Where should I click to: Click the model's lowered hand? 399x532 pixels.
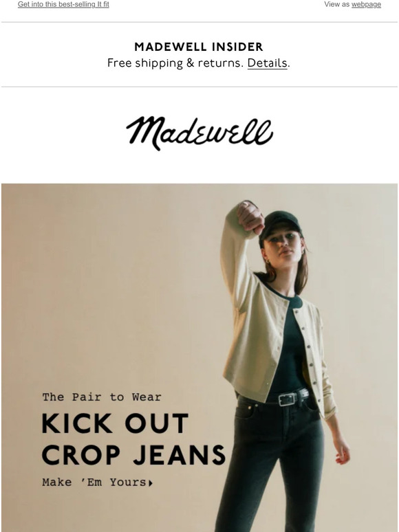click(341, 450)
